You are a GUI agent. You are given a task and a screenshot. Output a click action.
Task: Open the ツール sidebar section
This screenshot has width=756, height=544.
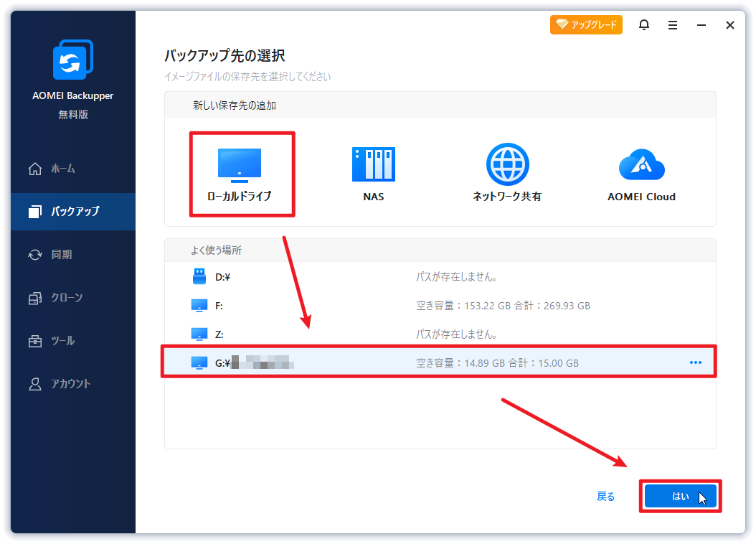(73, 341)
